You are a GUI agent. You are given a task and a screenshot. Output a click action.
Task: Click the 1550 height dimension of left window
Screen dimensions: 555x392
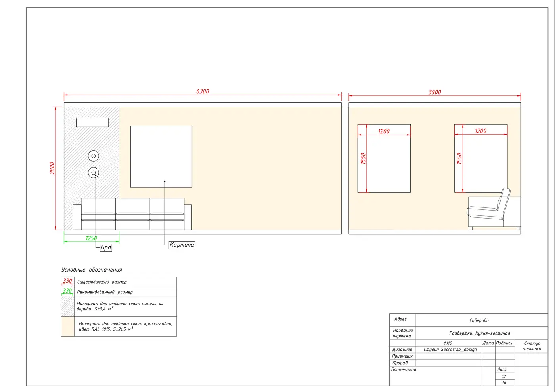tap(363, 158)
